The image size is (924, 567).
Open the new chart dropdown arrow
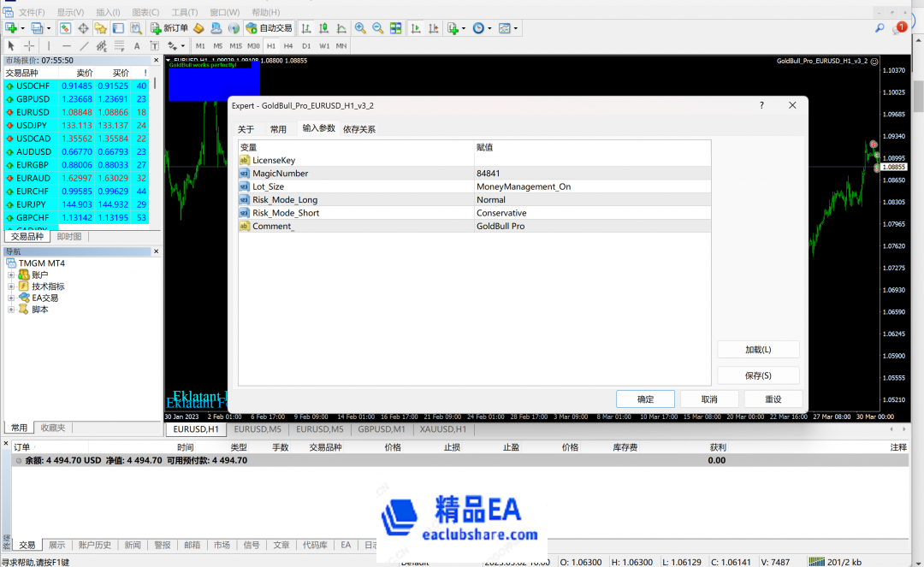coord(22,27)
